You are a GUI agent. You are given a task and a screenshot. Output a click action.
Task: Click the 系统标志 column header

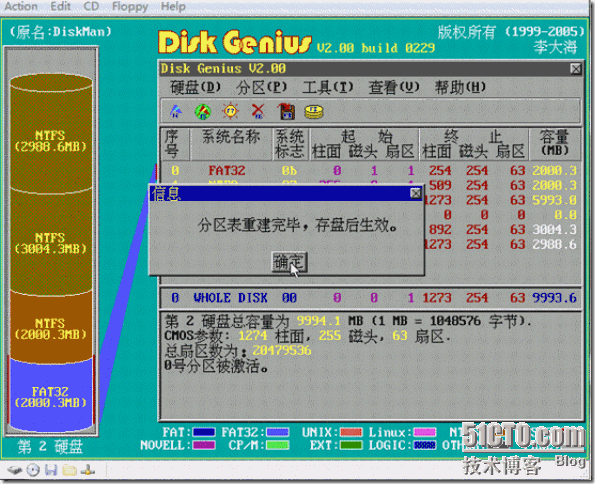[290, 144]
